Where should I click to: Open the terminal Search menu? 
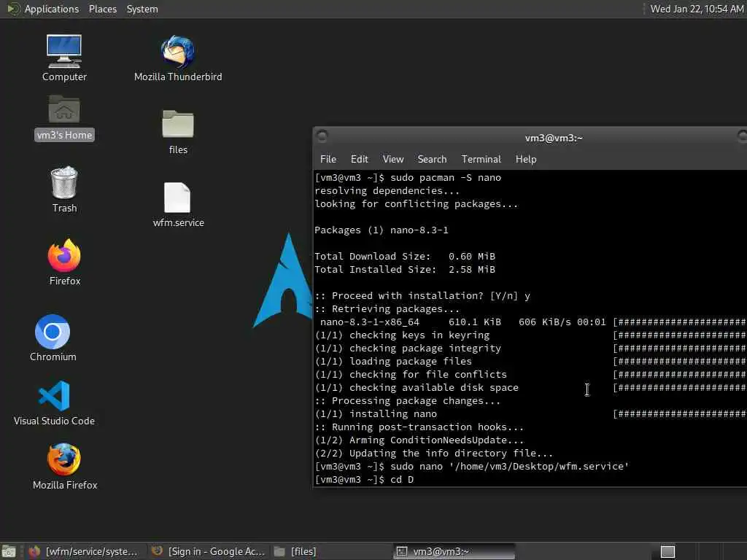[x=432, y=159]
